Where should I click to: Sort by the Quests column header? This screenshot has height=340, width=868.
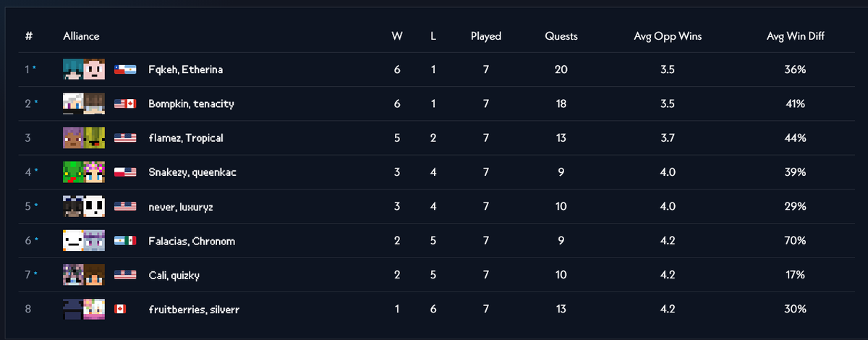coord(561,36)
